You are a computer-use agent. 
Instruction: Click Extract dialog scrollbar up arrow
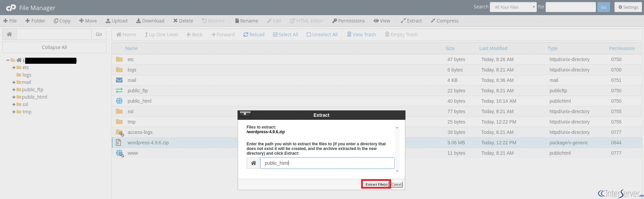(397, 128)
